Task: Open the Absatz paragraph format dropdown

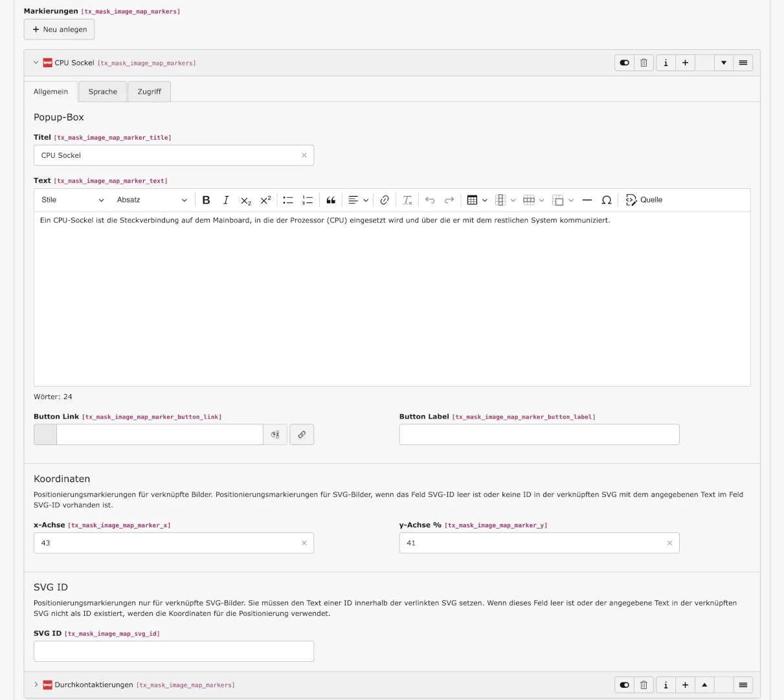Action: point(152,200)
